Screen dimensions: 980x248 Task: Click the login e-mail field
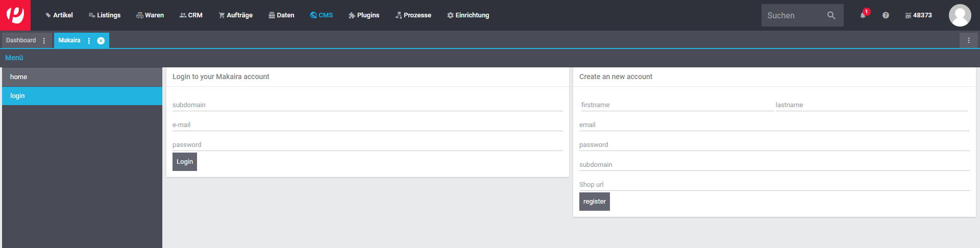[x=367, y=125]
